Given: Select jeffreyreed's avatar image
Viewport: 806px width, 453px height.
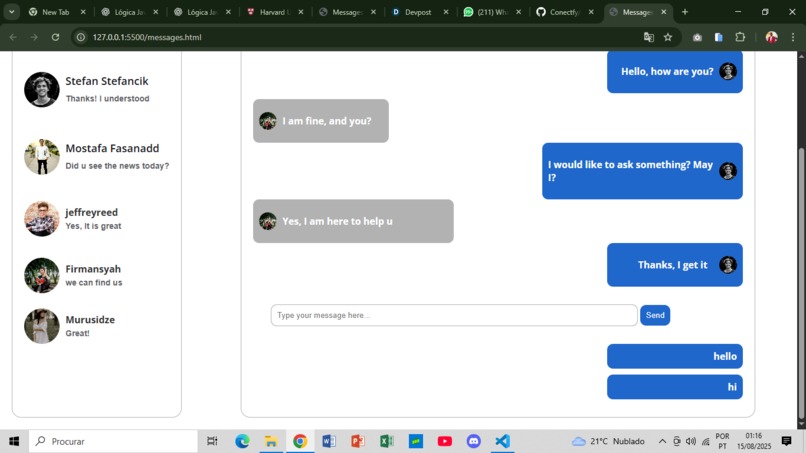Looking at the screenshot, I should coord(42,219).
